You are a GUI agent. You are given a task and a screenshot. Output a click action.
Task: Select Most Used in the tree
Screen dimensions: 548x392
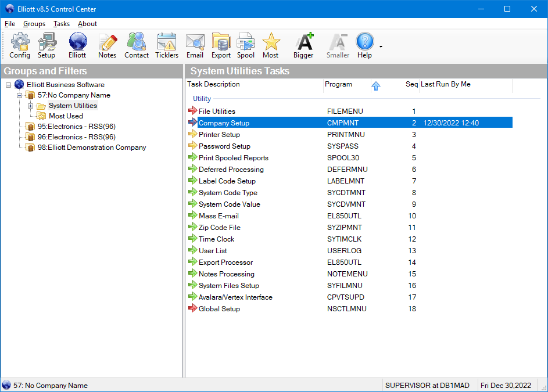click(66, 116)
